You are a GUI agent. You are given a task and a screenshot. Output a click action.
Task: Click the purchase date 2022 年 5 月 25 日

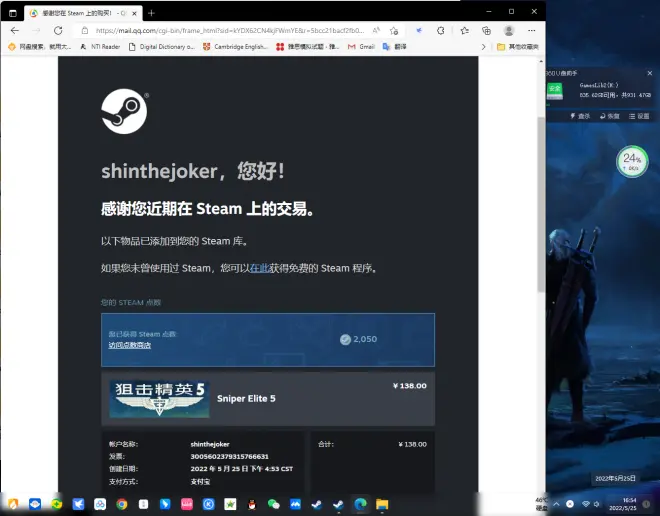(241, 469)
